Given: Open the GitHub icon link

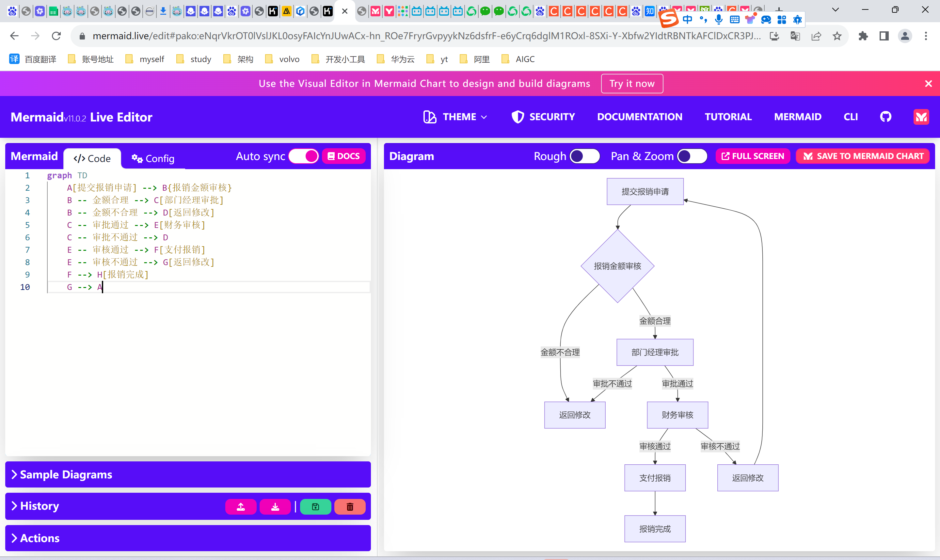Looking at the screenshot, I should [885, 117].
